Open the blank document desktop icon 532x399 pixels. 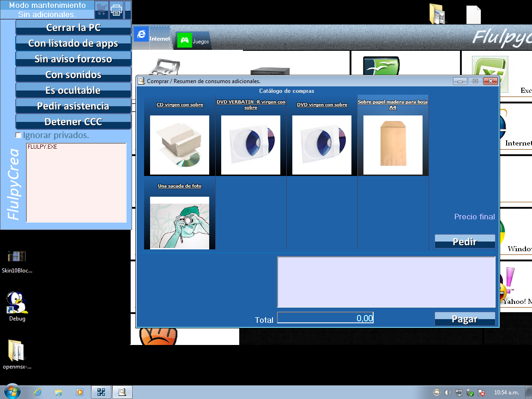point(474,15)
